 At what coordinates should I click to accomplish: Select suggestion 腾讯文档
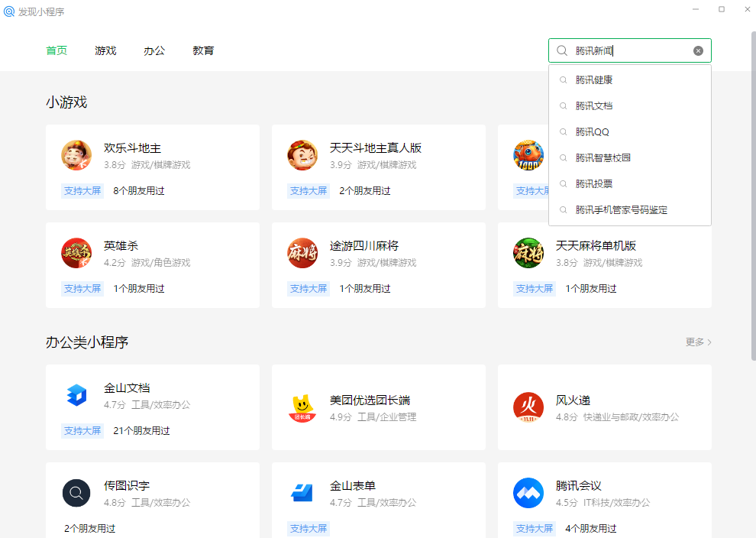click(x=630, y=106)
